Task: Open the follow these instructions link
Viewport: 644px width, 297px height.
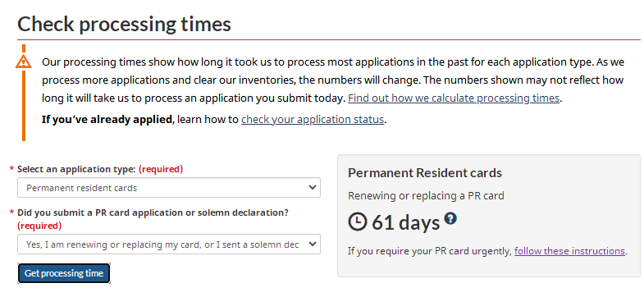Action: (x=569, y=251)
